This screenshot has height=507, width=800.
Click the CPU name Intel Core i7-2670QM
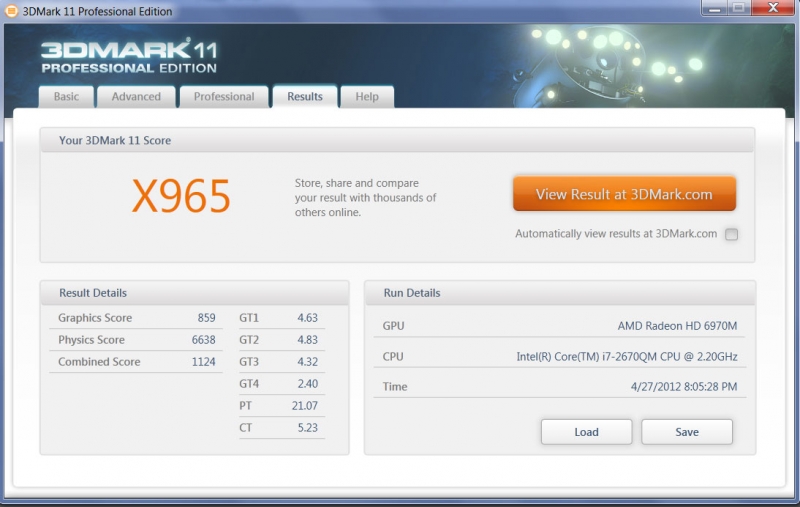coord(627,357)
